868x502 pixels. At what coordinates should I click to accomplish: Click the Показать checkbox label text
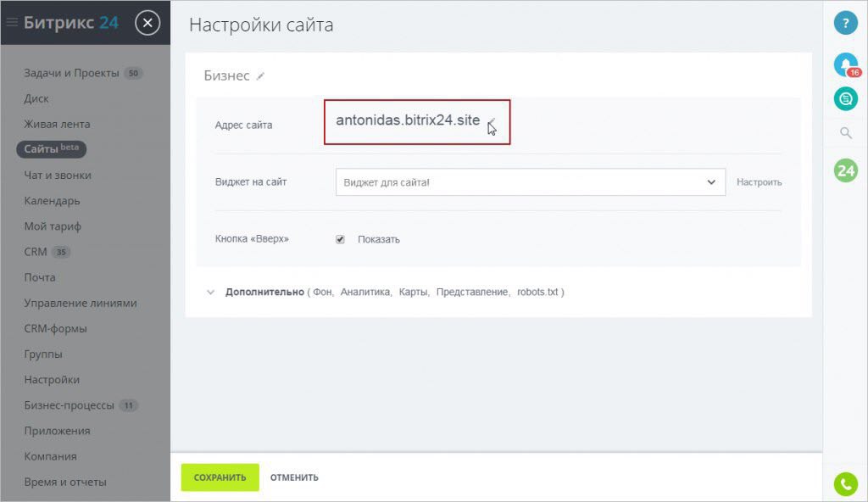coord(379,239)
